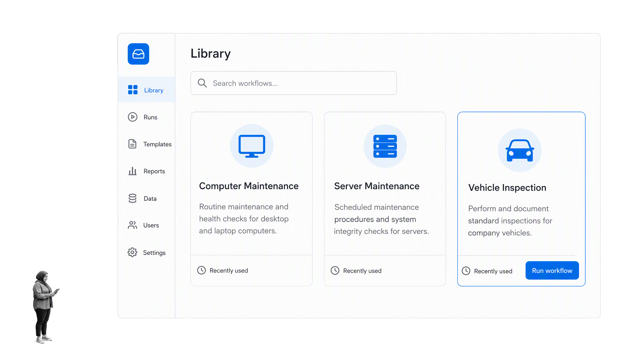Click clock icon on Server Maintenance card

tap(335, 271)
